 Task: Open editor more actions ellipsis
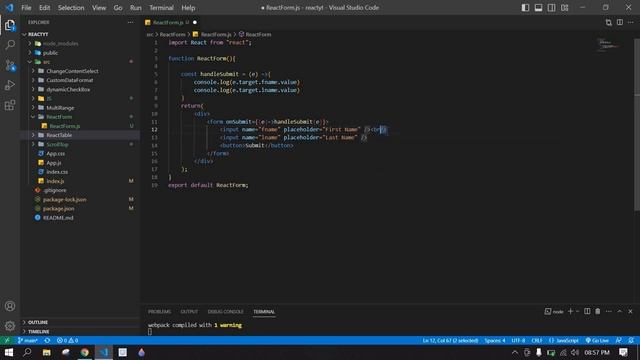pos(631,22)
